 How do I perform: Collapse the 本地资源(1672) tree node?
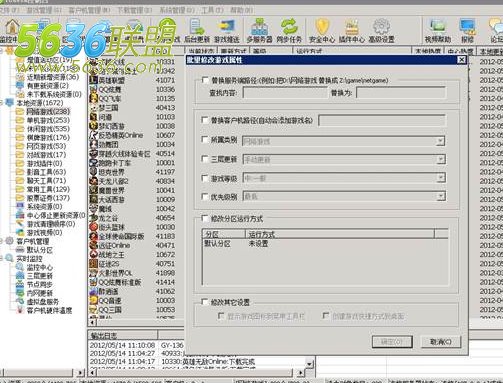[x=1, y=103]
